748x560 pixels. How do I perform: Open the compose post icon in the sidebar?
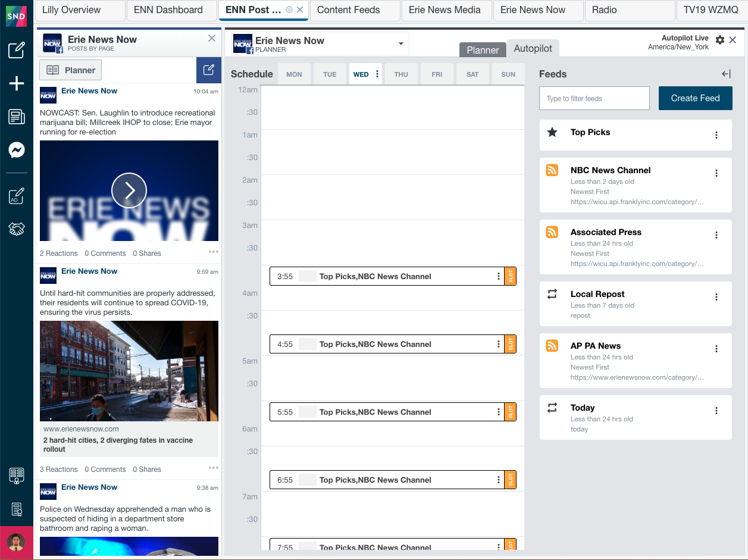(x=17, y=50)
